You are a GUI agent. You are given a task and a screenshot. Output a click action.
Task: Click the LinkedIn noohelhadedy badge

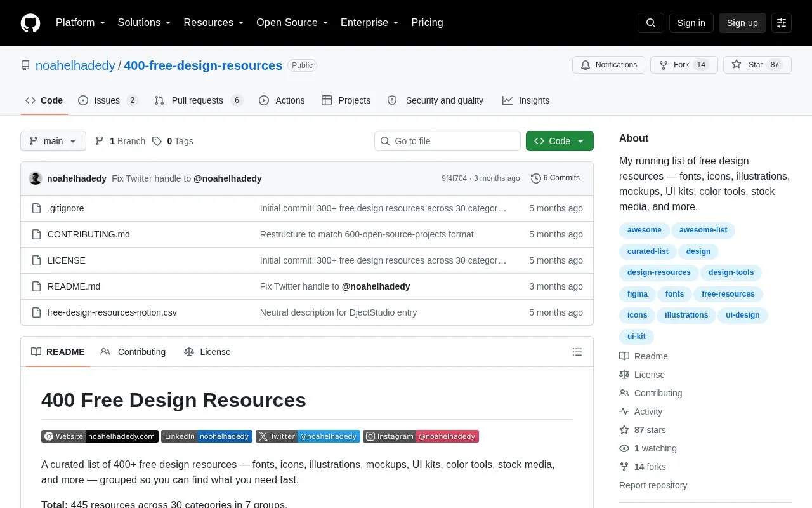207,436
